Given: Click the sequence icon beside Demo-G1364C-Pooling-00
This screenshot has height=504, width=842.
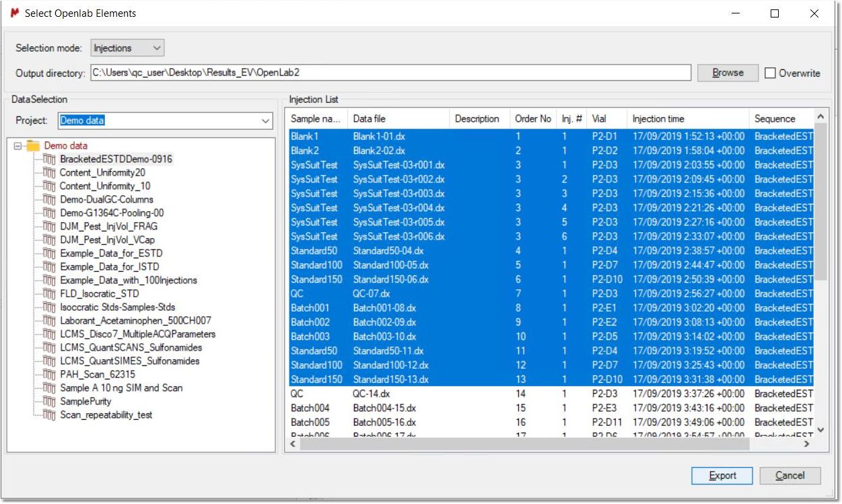Looking at the screenshot, I should click(49, 213).
